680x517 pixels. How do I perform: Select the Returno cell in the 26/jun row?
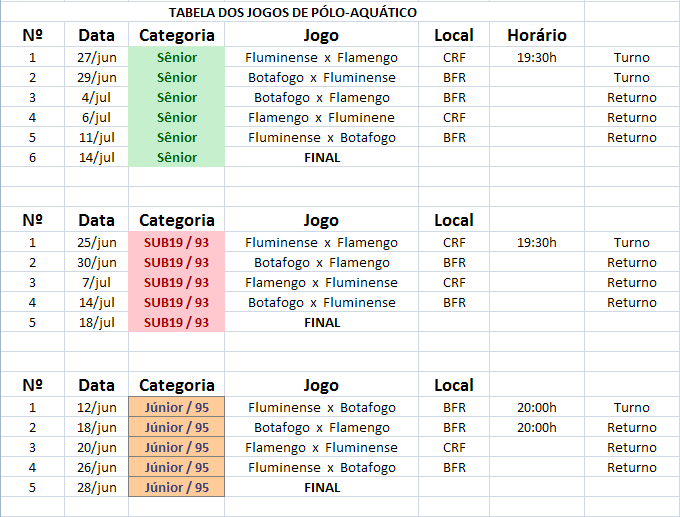[x=632, y=467]
